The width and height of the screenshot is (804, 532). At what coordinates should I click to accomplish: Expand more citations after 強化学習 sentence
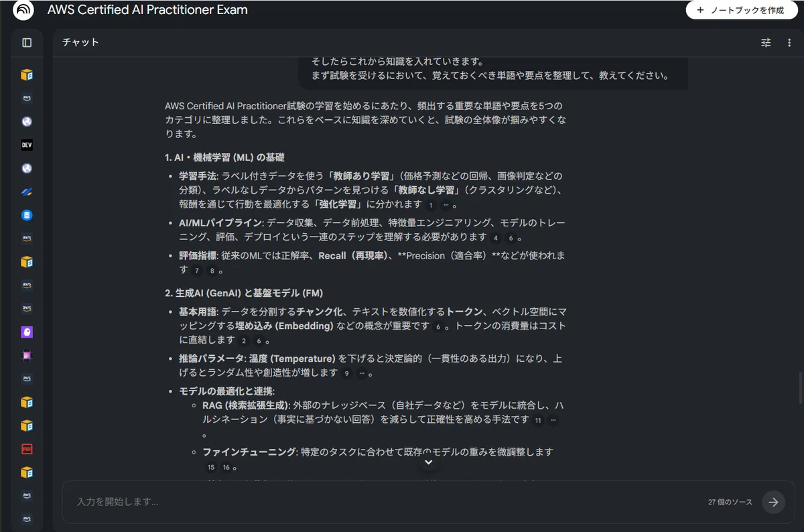(446, 205)
